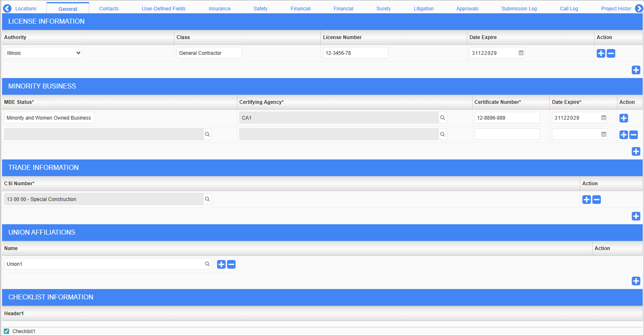Image resolution: width=644 pixels, height=336 pixels.
Task: Open the Insurance tab
Action: pyautogui.click(x=220, y=8)
